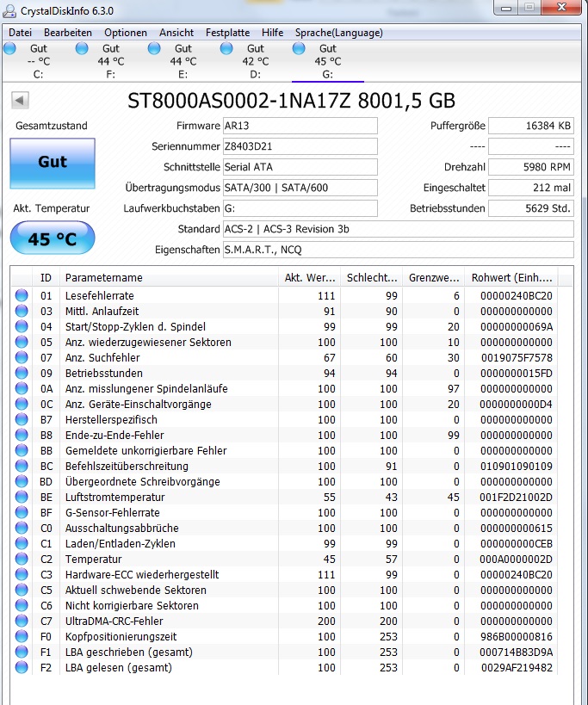Click status icon of C2 Temperatur row
The image size is (588, 705).
(22, 560)
